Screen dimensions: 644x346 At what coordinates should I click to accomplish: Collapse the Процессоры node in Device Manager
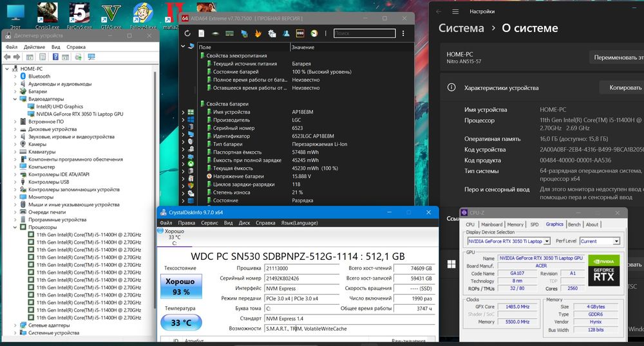15,227
